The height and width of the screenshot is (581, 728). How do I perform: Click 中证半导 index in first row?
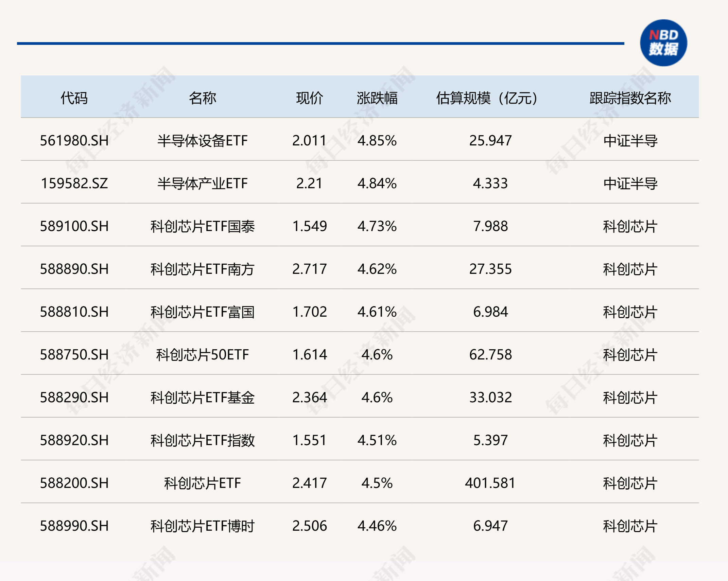[630, 140]
